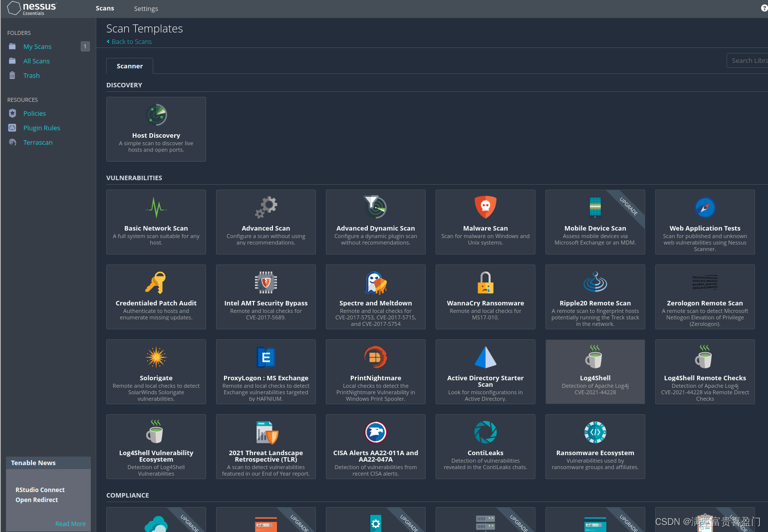Image resolution: width=768 pixels, height=532 pixels.
Task: Open the CISA Alerts eagle emblem icon
Action: [376, 432]
